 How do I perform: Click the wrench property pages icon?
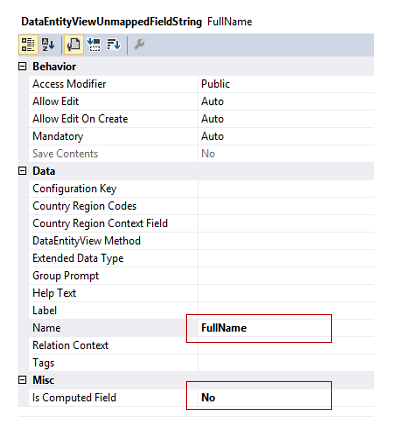(x=139, y=44)
